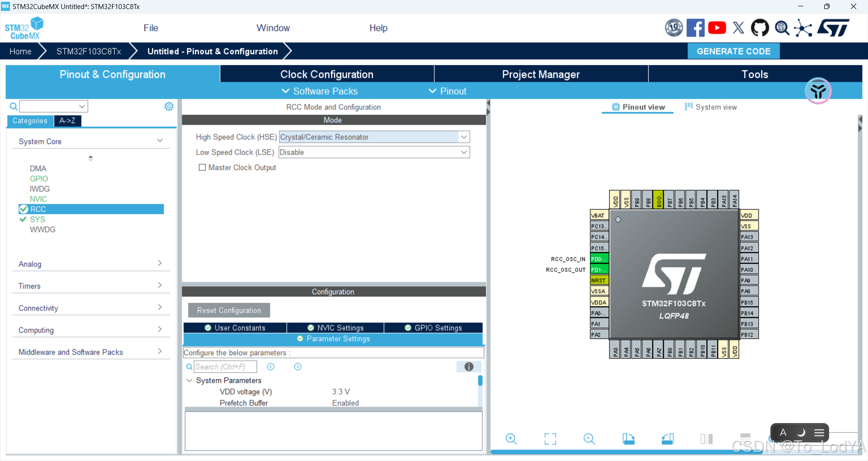This screenshot has height=461, width=868.
Task: Click the font 'A' icon in floating toolbar
Action: [x=783, y=433]
